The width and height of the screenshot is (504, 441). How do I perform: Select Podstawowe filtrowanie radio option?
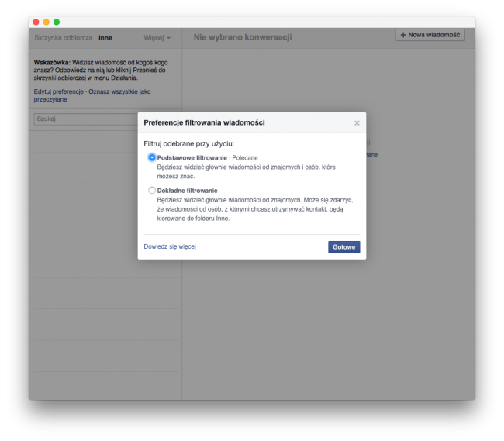point(152,157)
